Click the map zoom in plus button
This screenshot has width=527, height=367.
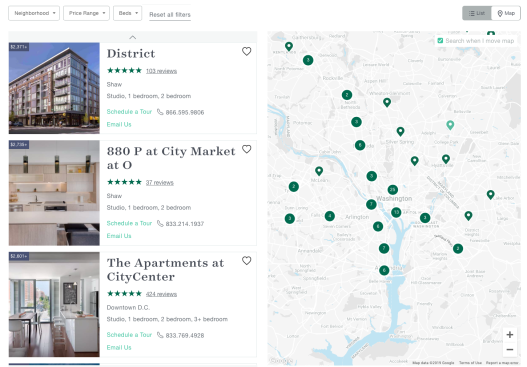510,335
